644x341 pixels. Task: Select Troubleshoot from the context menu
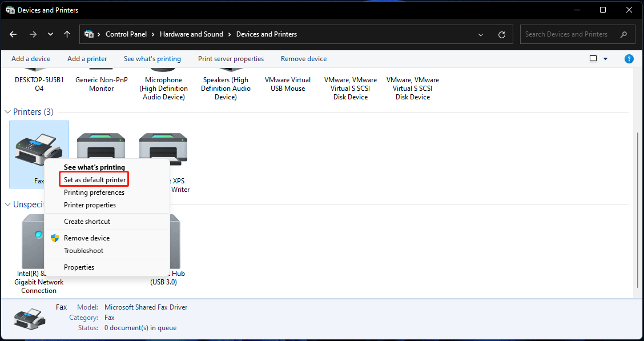(83, 250)
